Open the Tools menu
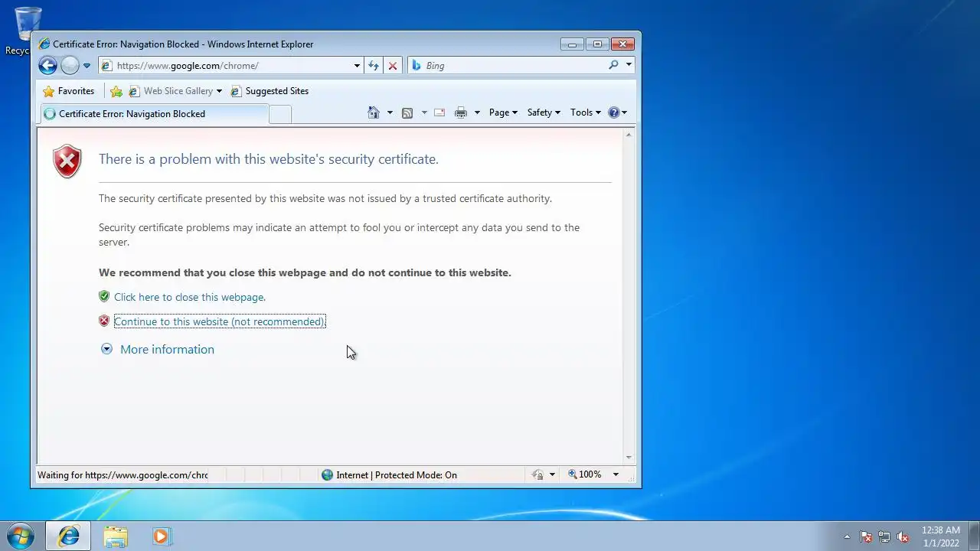This screenshot has width=980, height=551. pos(586,112)
